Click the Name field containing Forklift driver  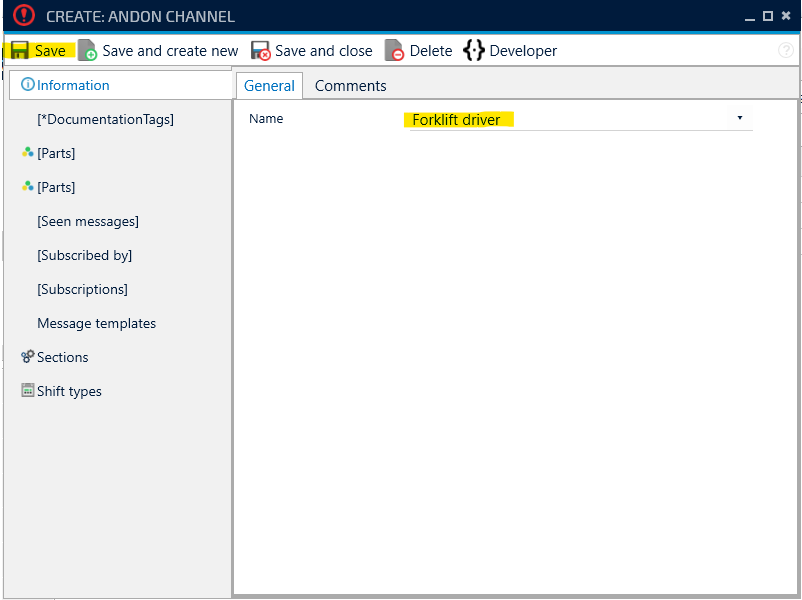[x=570, y=120]
